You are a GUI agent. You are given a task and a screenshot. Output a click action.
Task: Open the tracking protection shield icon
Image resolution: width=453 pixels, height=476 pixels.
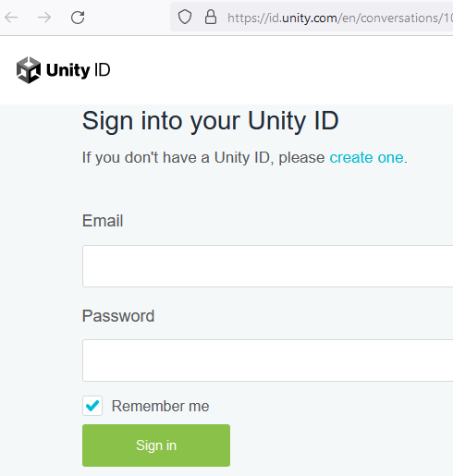[x=185, y=17]
